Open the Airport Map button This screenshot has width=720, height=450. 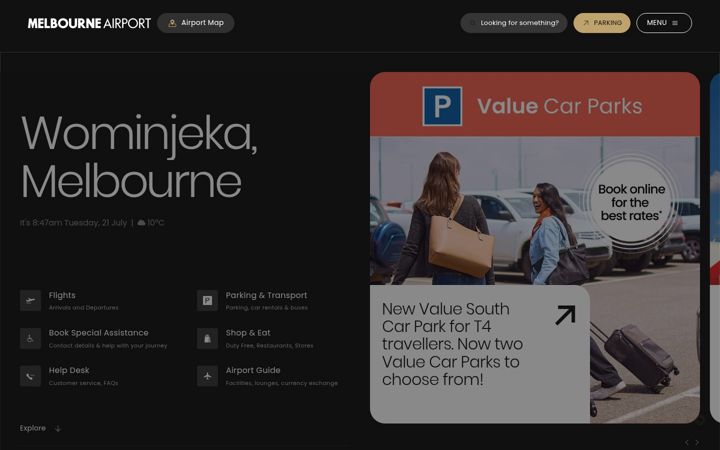(196, 23)
